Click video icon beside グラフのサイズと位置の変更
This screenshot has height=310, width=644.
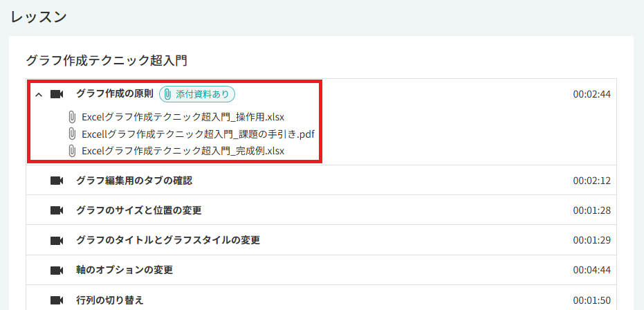pos(57,210)
